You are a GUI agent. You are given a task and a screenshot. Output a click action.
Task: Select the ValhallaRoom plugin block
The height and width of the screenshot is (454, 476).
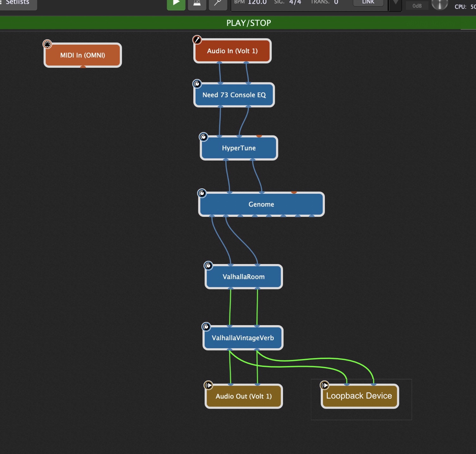(x=244, y=277)
